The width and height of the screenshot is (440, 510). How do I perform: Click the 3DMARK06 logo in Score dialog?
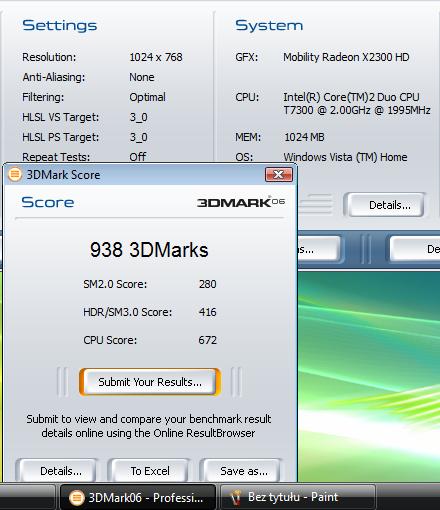click(241, 202)
